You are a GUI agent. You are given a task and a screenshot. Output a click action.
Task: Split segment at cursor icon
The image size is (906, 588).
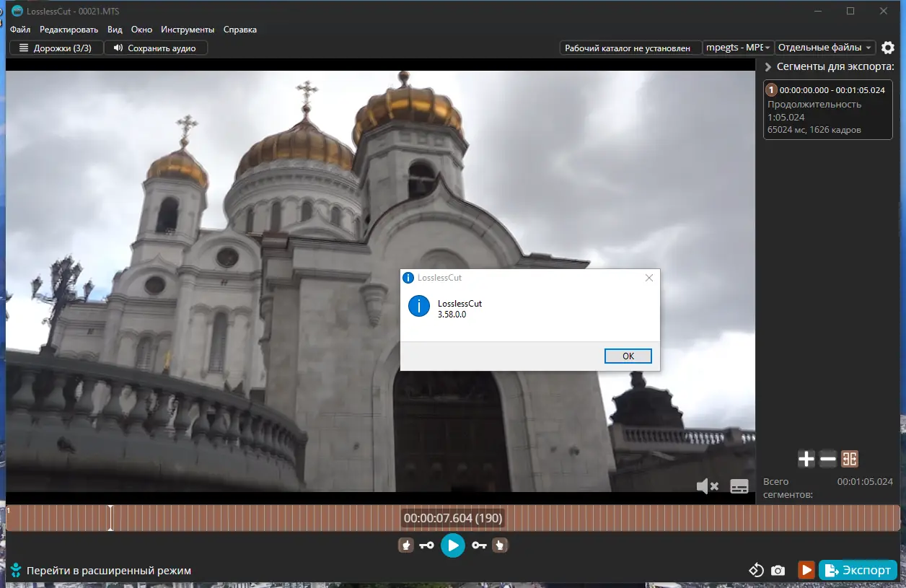tap(850, 459)
